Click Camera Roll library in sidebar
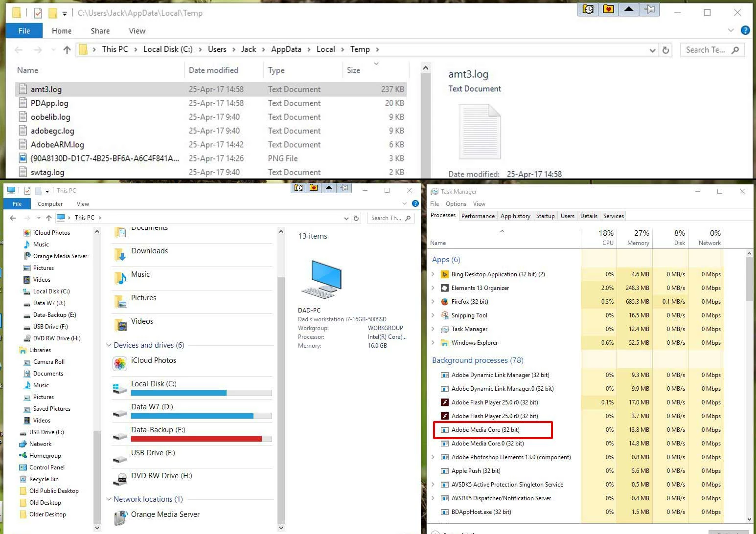 [x=44, y=362]
